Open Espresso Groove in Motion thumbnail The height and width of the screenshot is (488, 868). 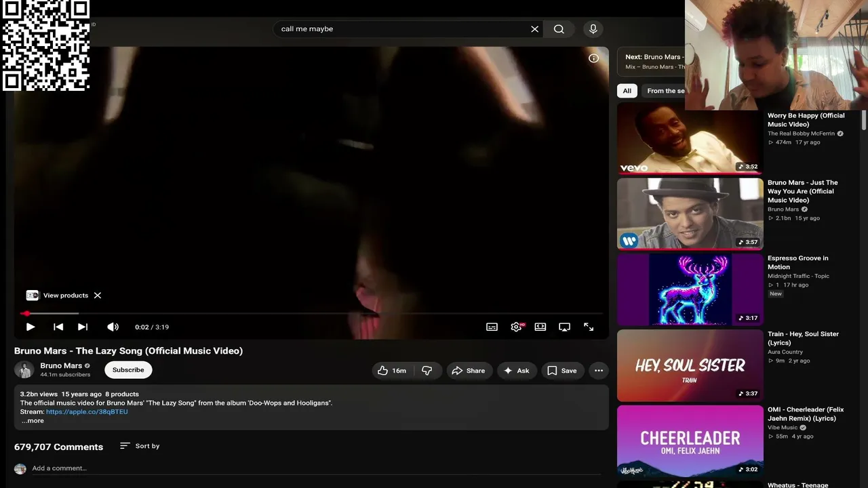pos(690,289)
